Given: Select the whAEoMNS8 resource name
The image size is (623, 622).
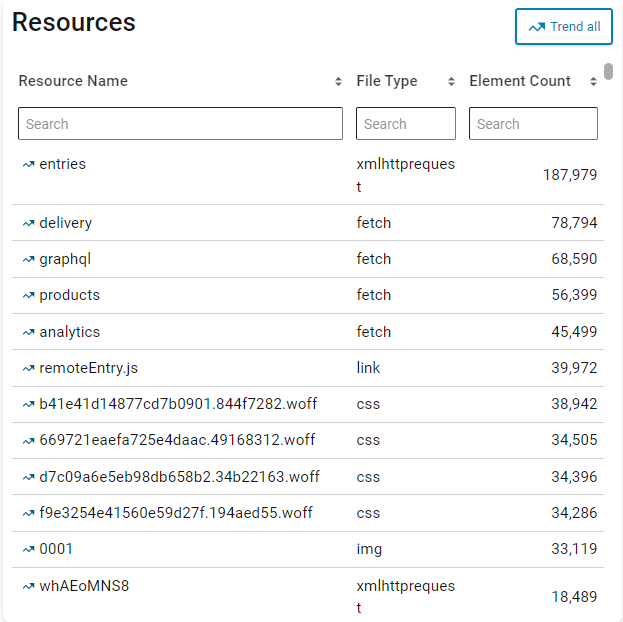Looking at the screenshot, I should click(84, 586).
